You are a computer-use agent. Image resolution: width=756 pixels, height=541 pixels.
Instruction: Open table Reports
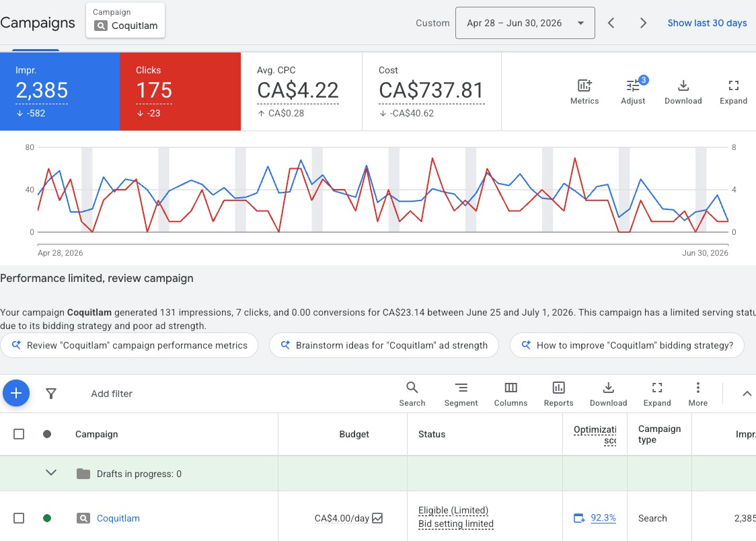click(558, 394)
